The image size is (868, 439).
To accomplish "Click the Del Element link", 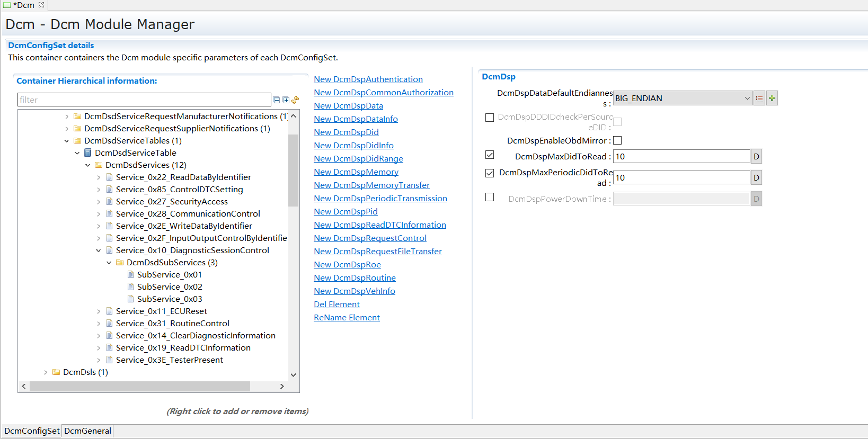I will point(336,304).
